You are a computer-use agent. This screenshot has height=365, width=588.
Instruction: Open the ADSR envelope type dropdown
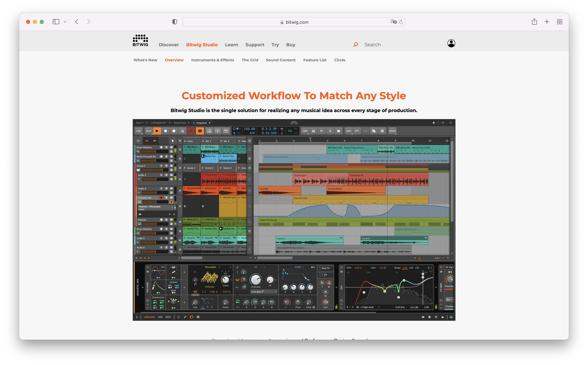click(299, 267)
